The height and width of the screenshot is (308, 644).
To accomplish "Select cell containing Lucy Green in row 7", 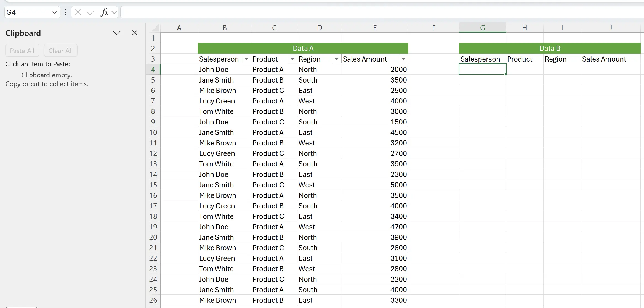I will tap(217, 101).
